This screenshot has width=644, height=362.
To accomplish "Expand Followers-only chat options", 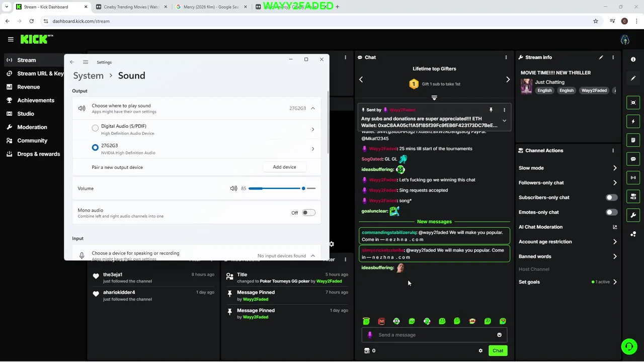I will coord(615,183).
